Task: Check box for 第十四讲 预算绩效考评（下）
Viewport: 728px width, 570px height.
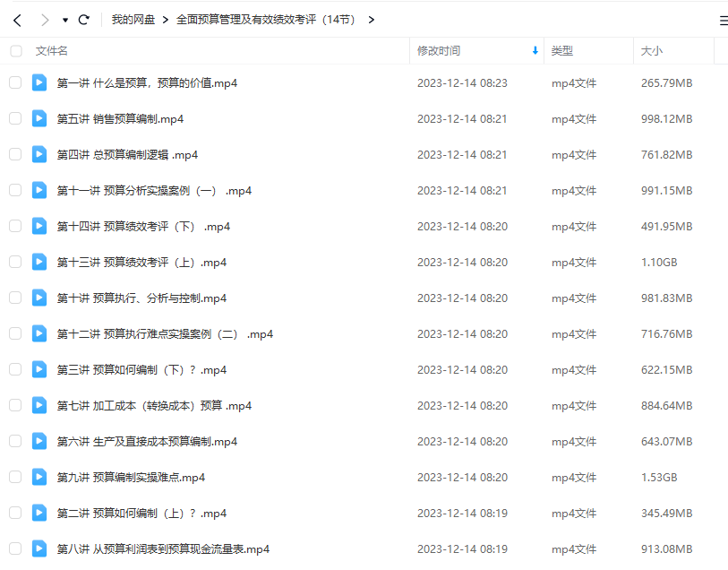Action: coord(15,226)
